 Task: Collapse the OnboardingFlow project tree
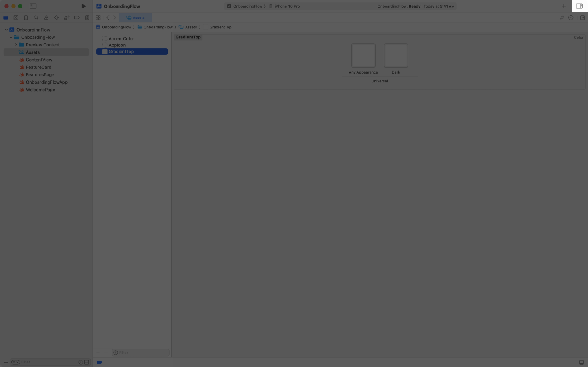click(6, 30)
